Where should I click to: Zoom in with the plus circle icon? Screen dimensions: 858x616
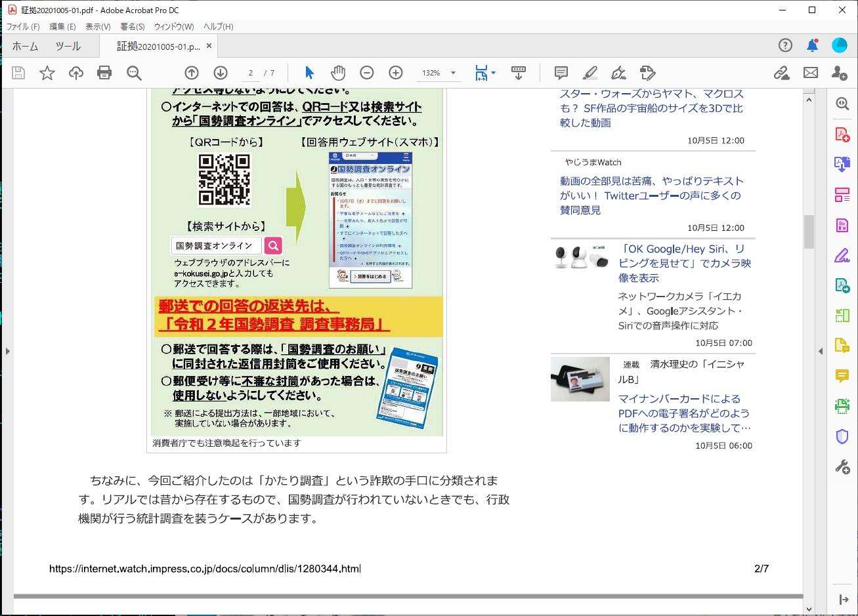[396, 73]
